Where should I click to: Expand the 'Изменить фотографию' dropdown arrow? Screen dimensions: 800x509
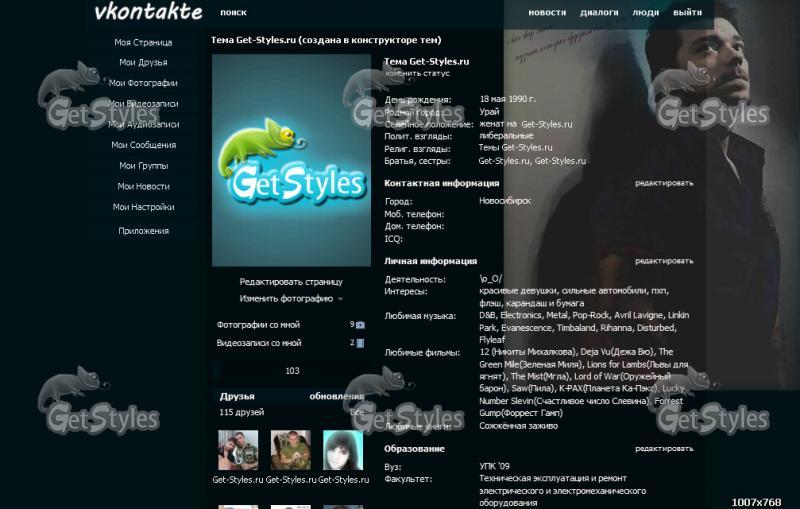click(x=340, y=299)
